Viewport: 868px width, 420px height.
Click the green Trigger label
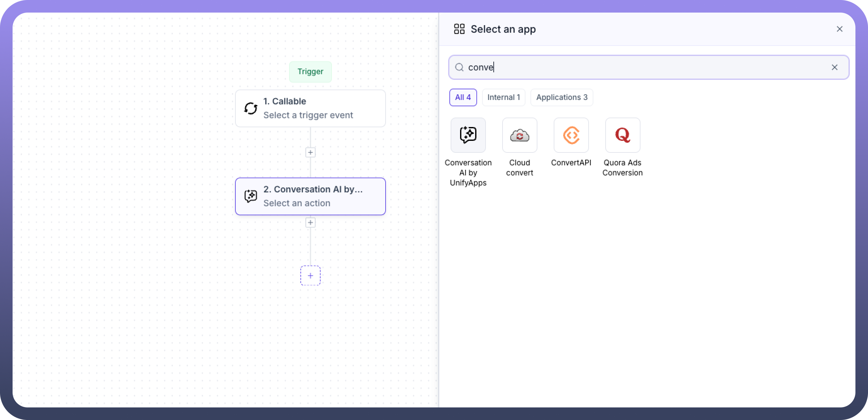pos(310,71)
